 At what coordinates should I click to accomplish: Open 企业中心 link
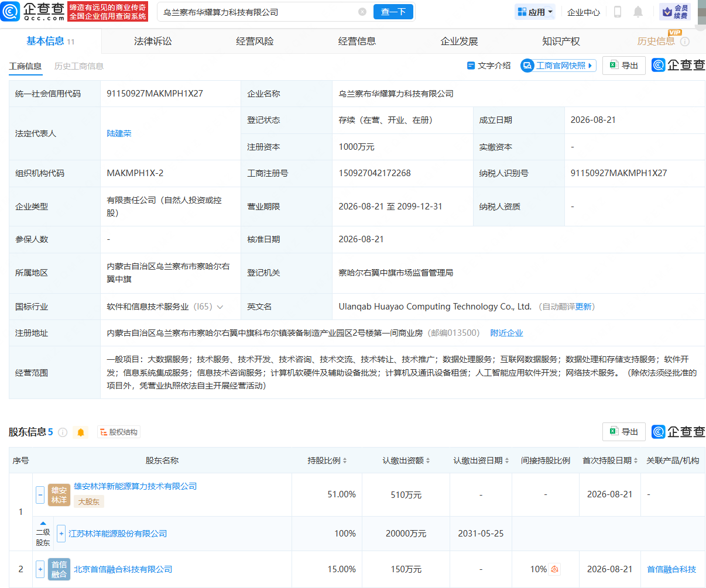(584, 12)
